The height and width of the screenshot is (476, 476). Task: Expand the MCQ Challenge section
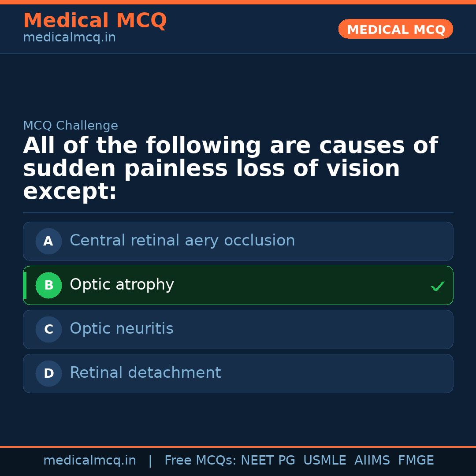click(x=71, y=125)
